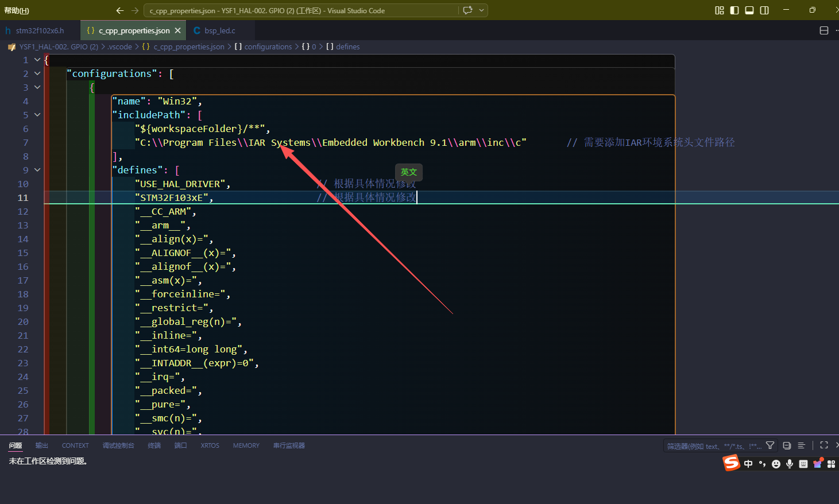Open the 帮助(H) menu
This screenshot has height=504, width=839.
click(17, 10)
